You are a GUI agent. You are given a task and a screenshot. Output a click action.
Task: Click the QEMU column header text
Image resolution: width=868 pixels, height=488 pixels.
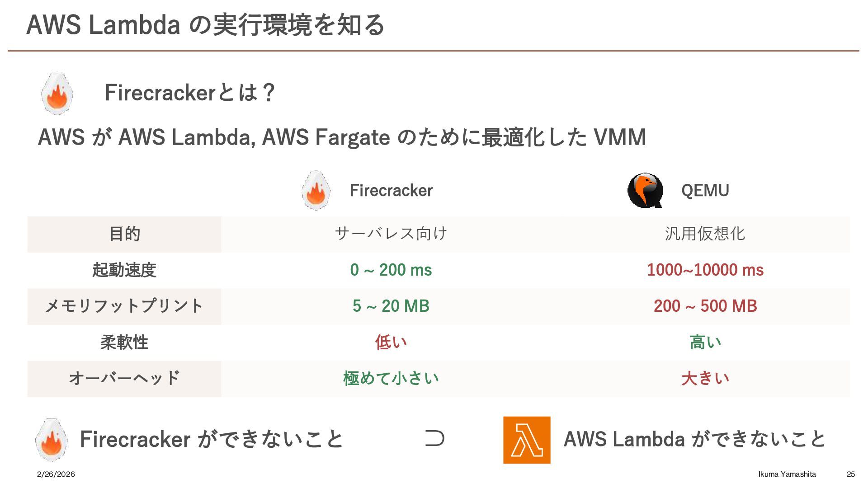pyautogui.click(x=705, y=190)
